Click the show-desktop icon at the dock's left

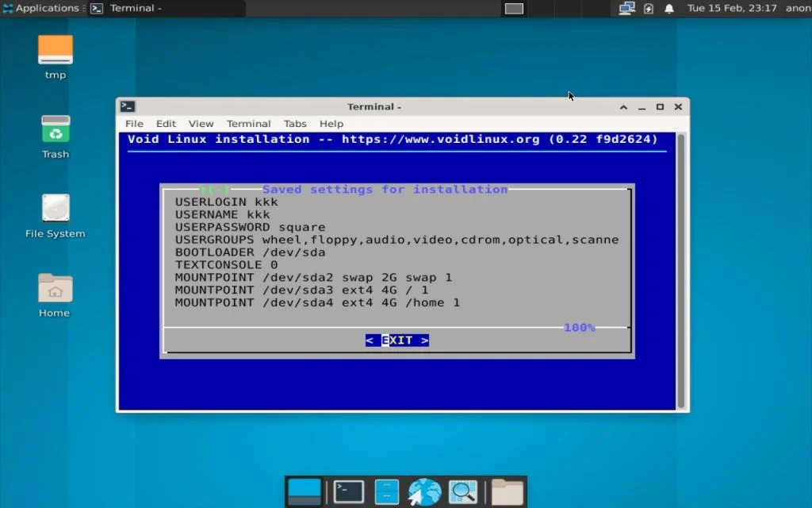[304, 491]
